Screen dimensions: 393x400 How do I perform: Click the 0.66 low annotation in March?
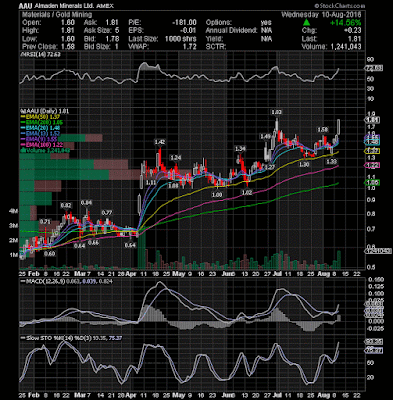tap(94, 243)
